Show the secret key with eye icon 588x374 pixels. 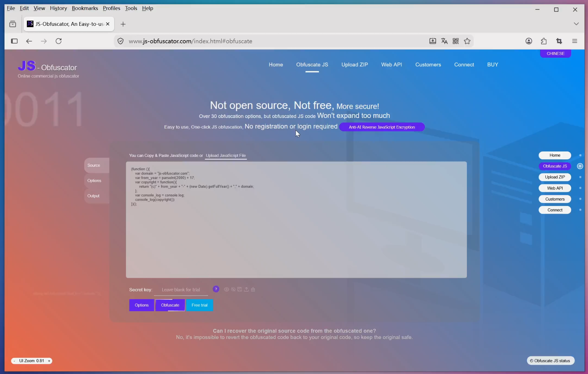click(226, 290)
